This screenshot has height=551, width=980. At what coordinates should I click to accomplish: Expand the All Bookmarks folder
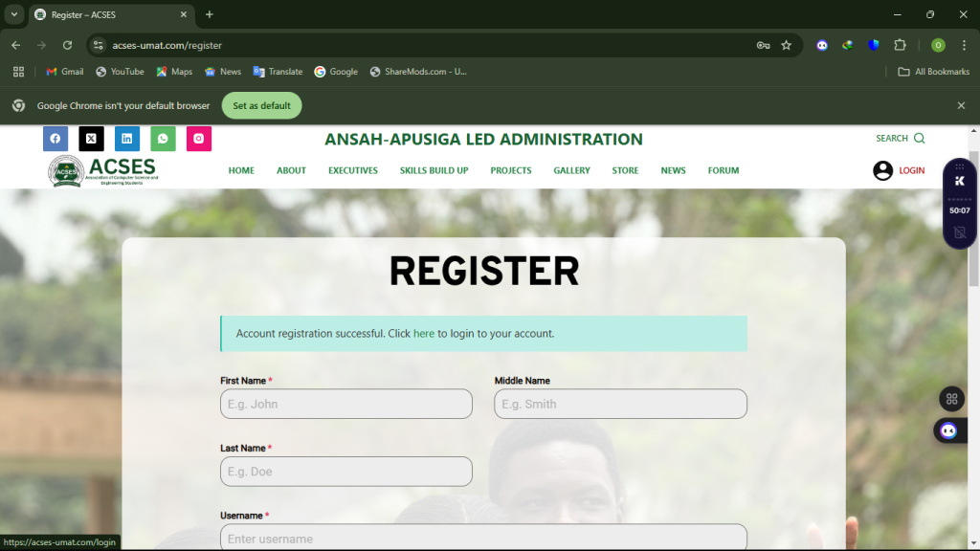pos(934,72)
